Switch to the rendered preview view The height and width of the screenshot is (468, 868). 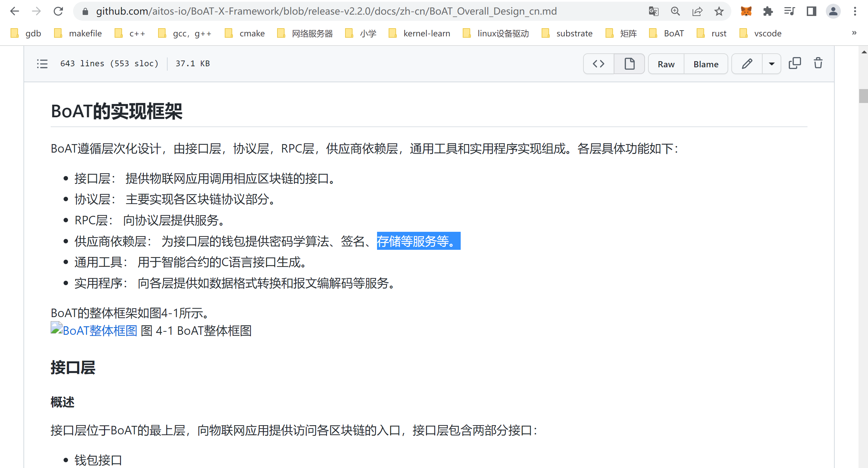tap(629, 64)
